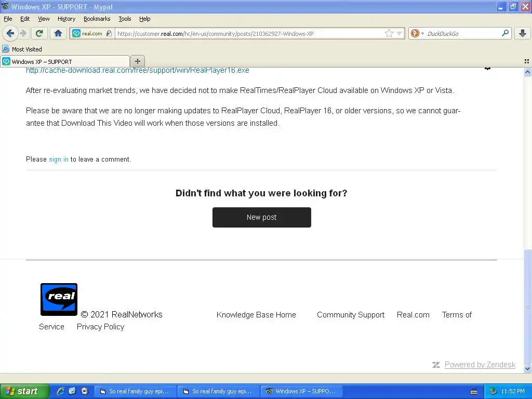532x399 pixels.
Task: Click the New post button
Action: tap(262, 217)
